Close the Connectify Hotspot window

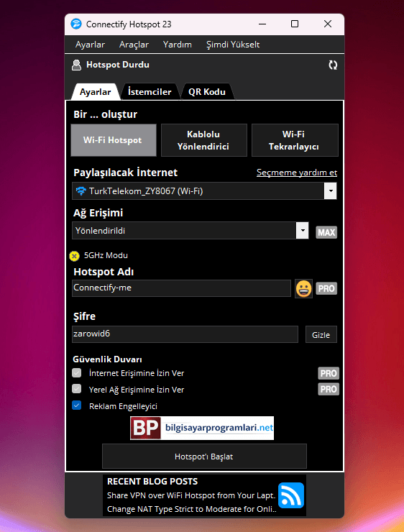[328, 24]
